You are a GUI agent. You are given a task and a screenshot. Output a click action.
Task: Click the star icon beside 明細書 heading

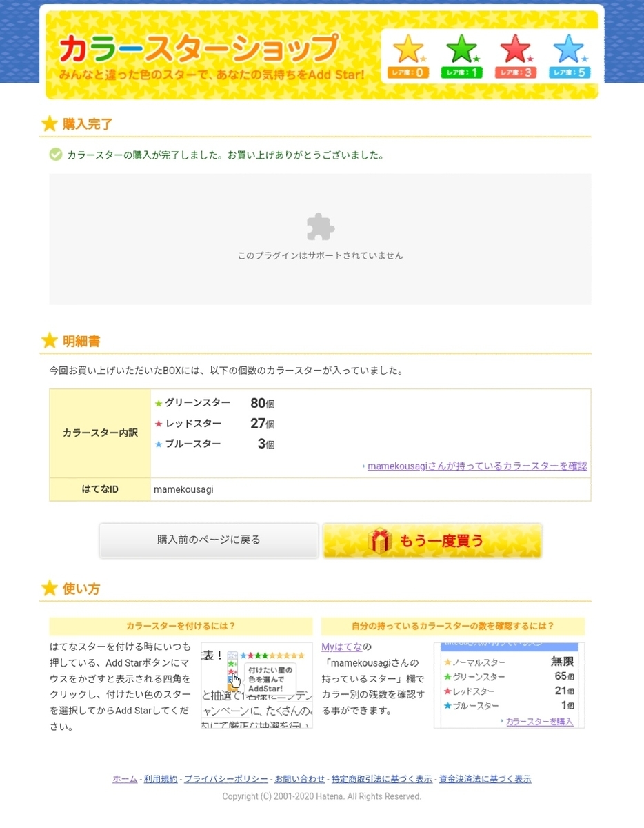[x=49, y=340]
